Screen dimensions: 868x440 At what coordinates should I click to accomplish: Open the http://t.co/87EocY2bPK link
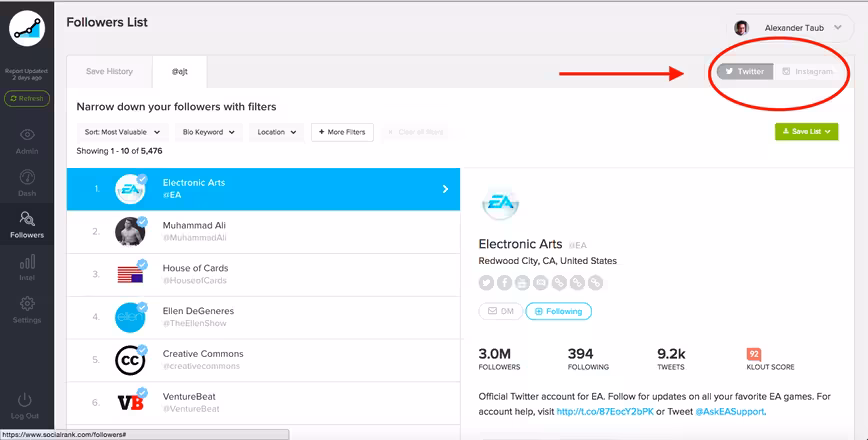(x=605, y=412)
